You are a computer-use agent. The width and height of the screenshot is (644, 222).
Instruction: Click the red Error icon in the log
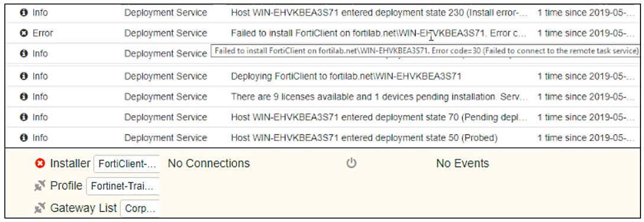click(24, 33)
